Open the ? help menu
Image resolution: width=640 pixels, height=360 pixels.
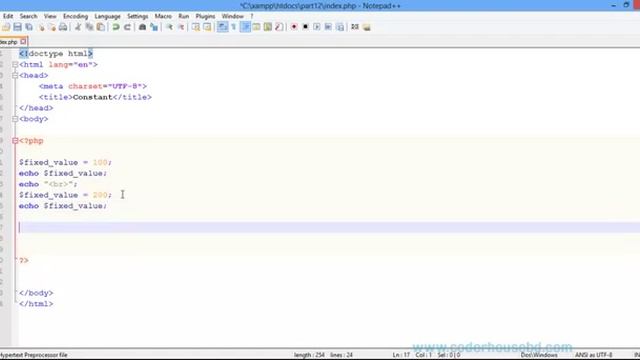coord(252,16)
